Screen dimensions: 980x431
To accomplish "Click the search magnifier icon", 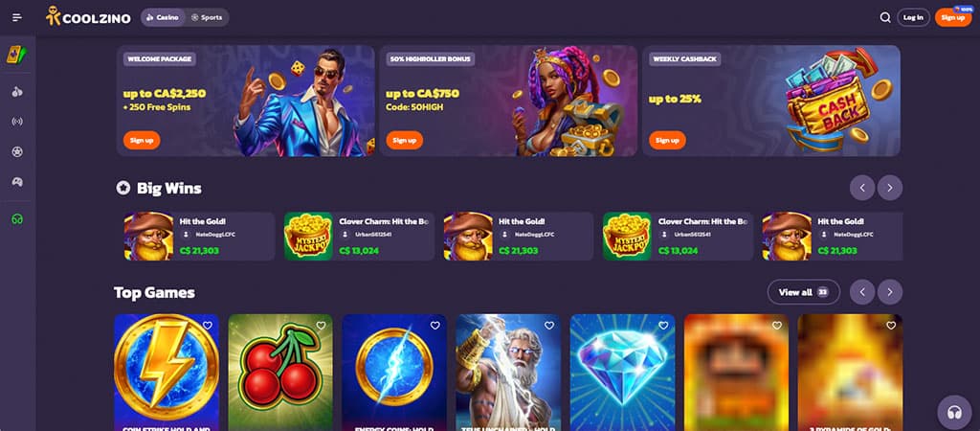I will pyautogui.click(x=885, y=17).
